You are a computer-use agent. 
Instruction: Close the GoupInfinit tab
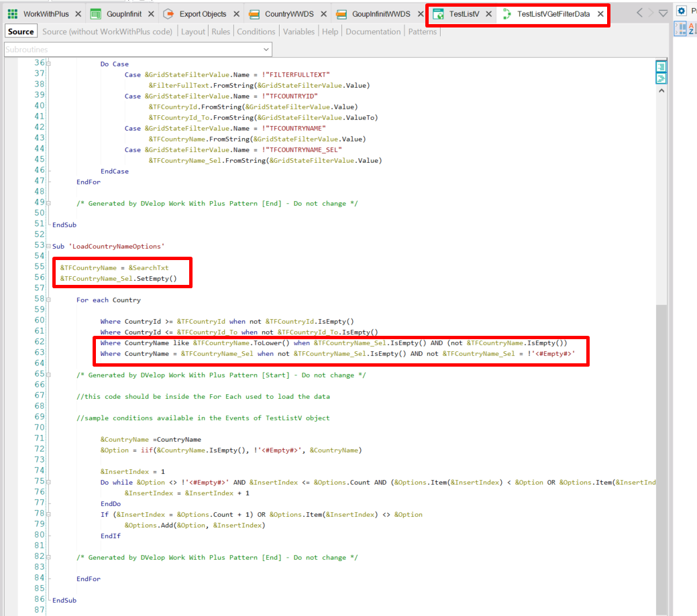(x=151, y=14)
